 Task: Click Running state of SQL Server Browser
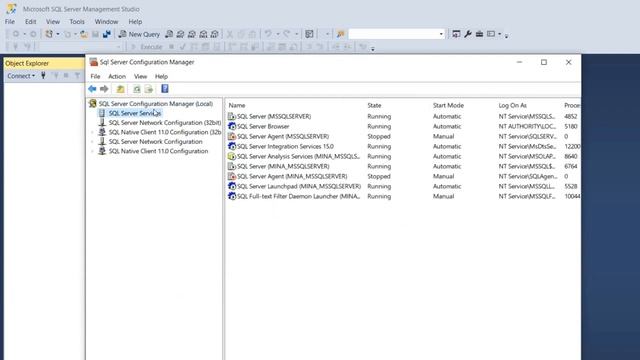click(x=379, y=127)
